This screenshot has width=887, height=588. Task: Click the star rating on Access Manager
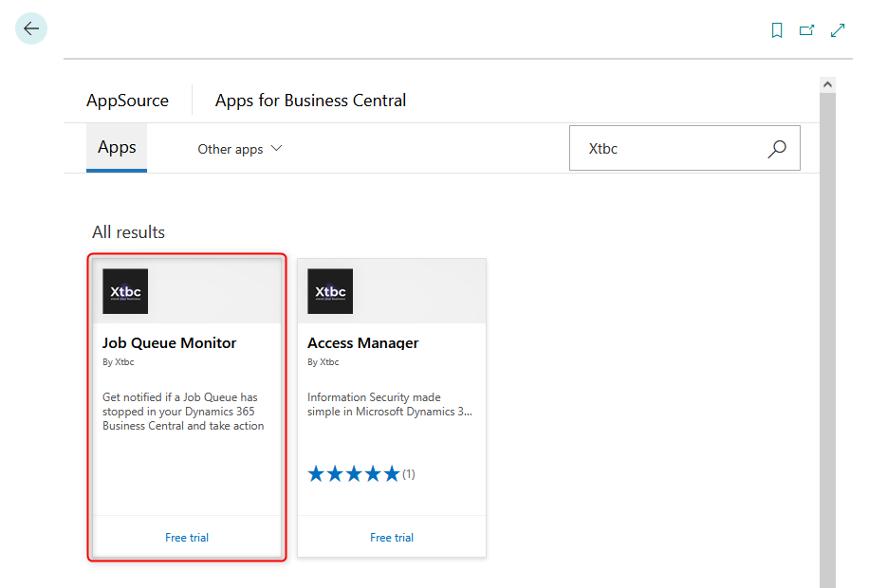tap(353, 472)
